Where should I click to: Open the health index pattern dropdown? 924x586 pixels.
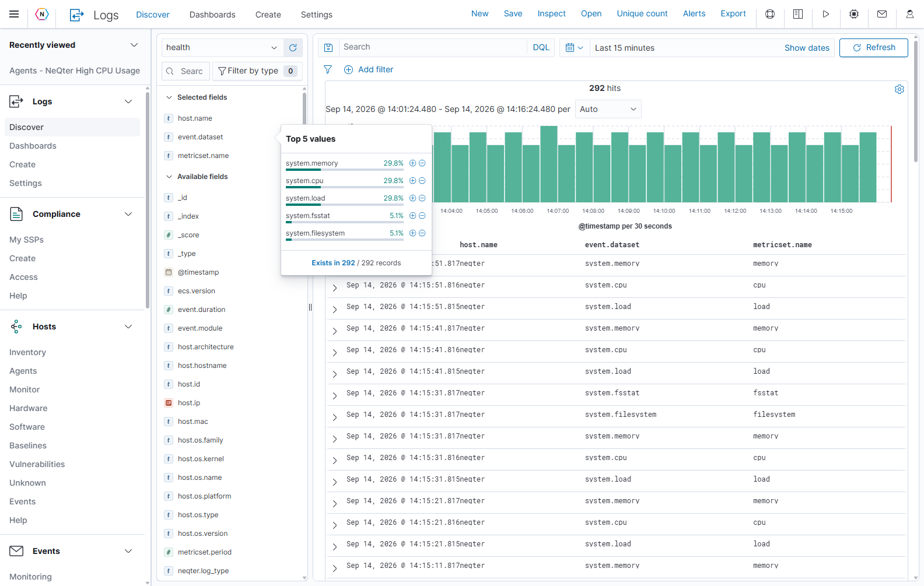[x=222, y=48]
